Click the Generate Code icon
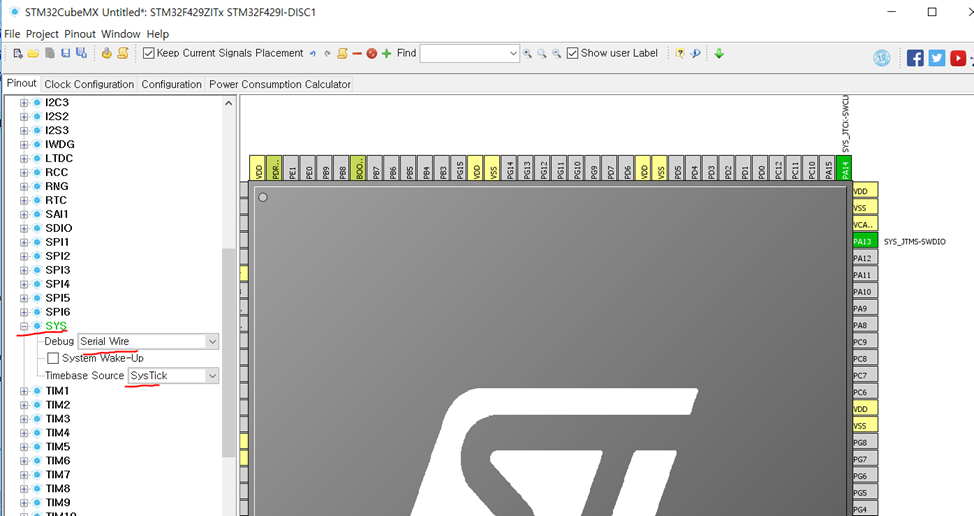This screenshot has height=516, width=974. (x=106, y=53)
